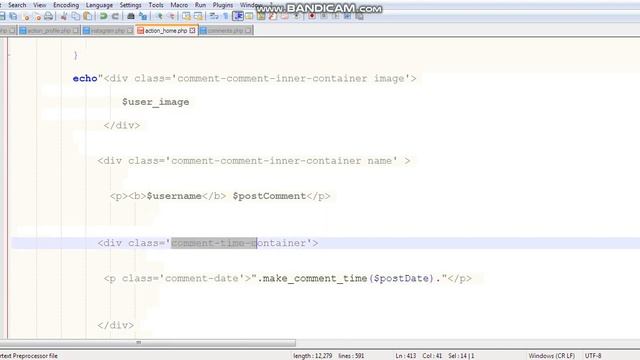Click the macro Playback icon
This screenshot has height=360, width=640.
(336, 16)
